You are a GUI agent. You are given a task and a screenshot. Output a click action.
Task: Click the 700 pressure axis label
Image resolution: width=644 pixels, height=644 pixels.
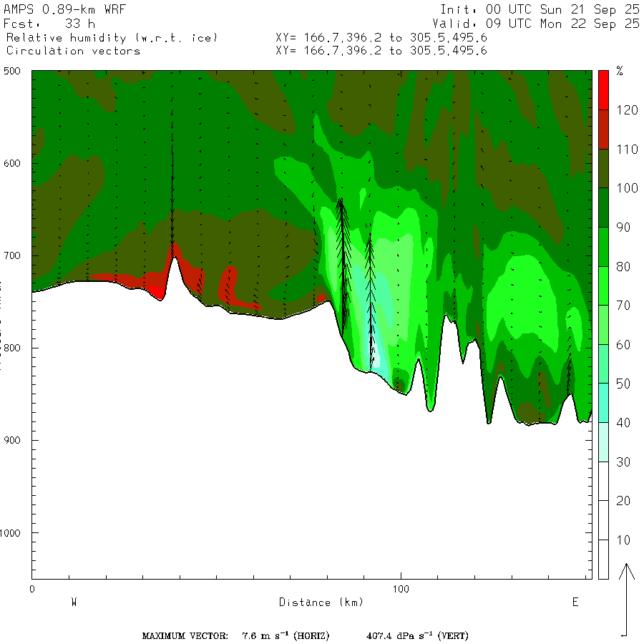point(12,255)
